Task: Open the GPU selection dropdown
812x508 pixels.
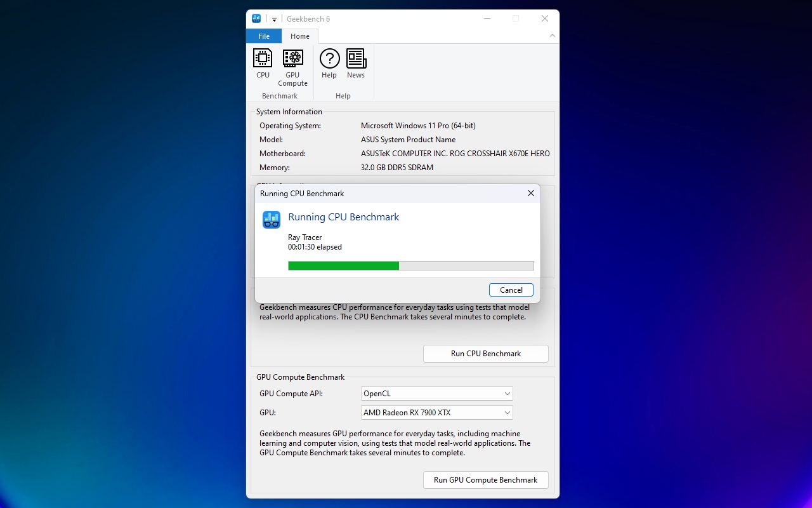Action: (x=437, y=413)
